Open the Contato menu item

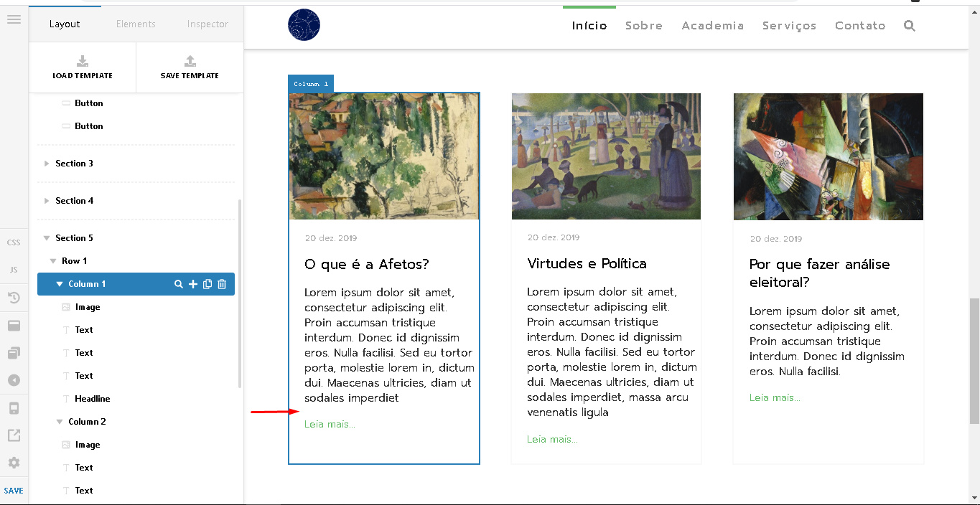pyautogui.click(x=860, y=26)
